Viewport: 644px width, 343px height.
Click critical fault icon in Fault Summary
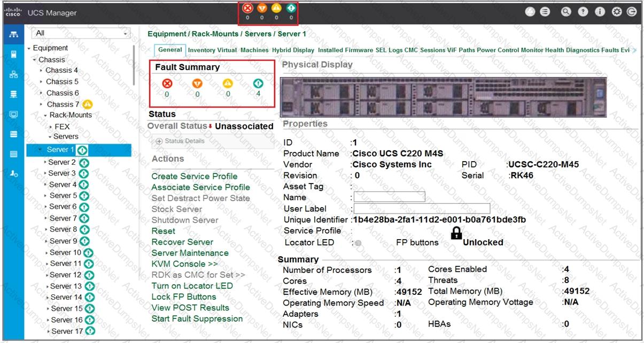tap(167, 83)
